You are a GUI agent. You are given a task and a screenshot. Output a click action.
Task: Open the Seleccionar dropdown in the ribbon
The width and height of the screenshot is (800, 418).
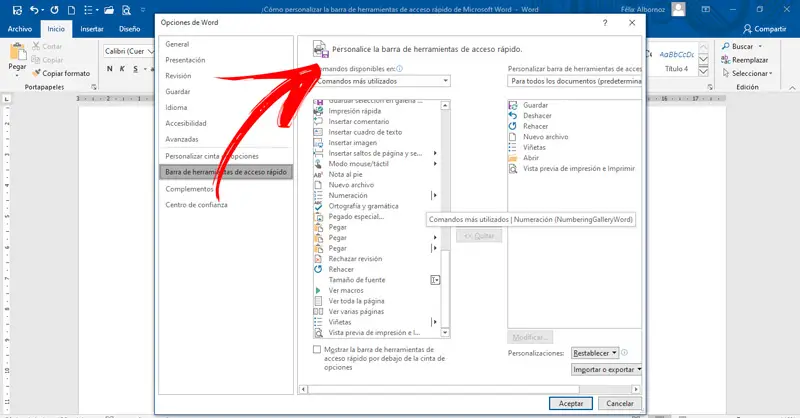747,73
